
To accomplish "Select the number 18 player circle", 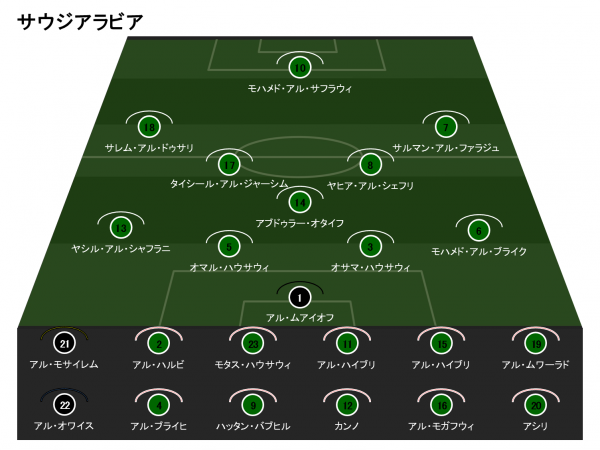I will click(149, 127).
